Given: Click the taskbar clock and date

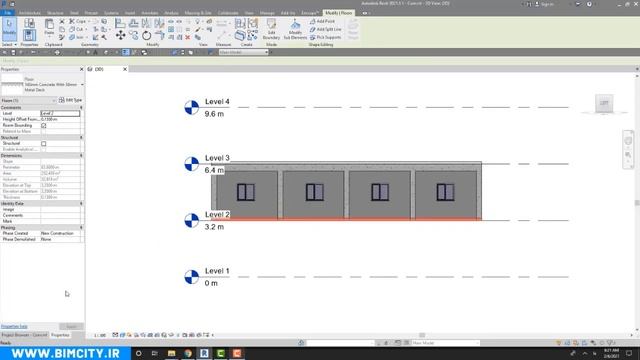Looking at the screenshot, I should click(x=611, y=353).
